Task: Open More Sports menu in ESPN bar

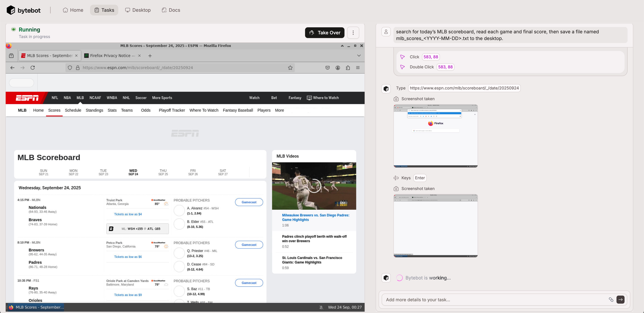Action: pyautogui.click(x=162, y=98)
